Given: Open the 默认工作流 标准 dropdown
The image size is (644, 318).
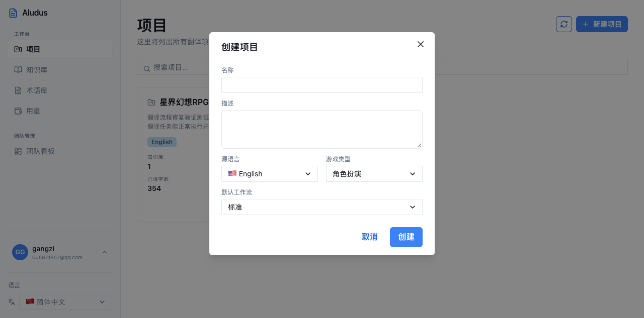Looking at the screenshot, I should point(322,207).
